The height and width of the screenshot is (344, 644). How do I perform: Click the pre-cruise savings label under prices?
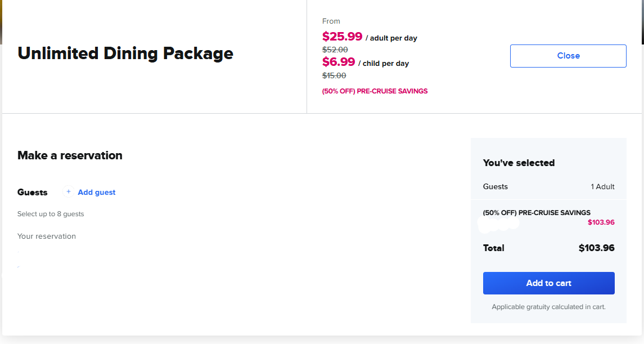point(375,91)
